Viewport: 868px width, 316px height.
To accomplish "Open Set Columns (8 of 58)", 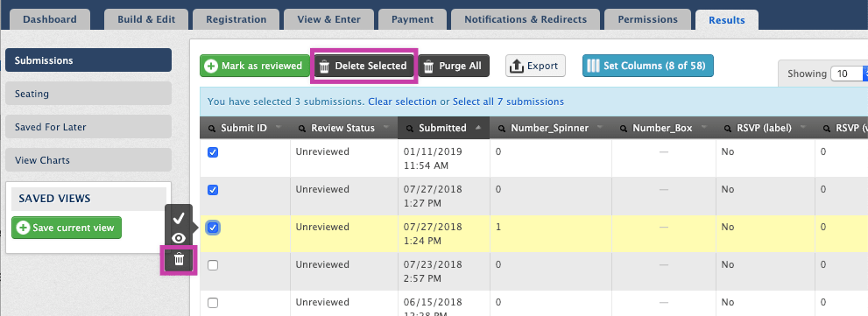I will point(647,66).
